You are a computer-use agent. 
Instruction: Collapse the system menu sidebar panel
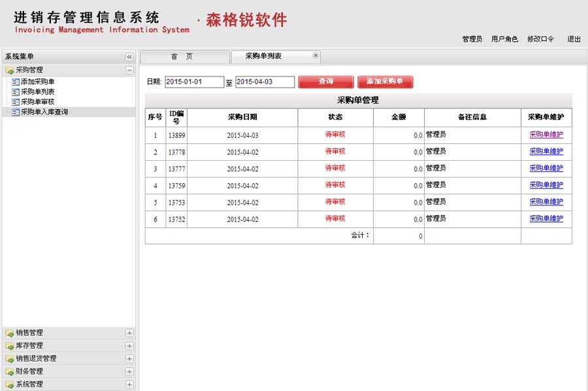129,57
